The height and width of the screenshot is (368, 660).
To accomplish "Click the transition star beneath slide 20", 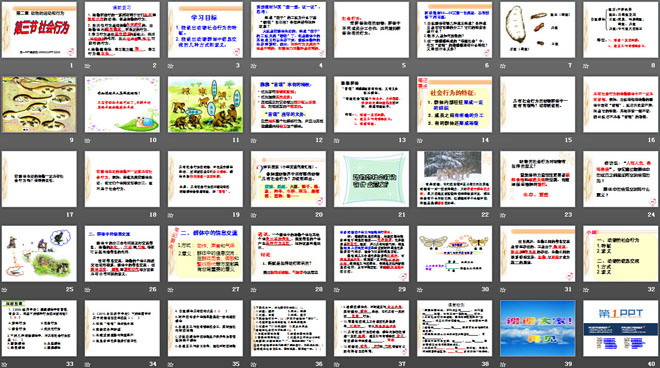I will point(254,215).
